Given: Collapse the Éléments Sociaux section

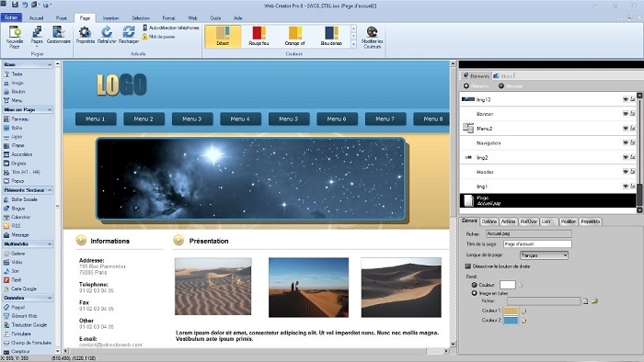Looking at the screenshot, I should coord(50,190).
